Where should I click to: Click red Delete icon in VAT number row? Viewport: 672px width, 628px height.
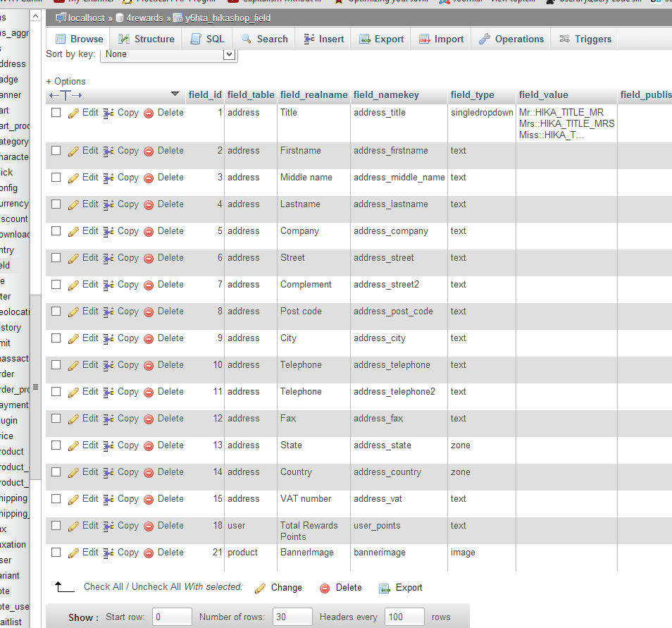pyautogui.click(x=149, y=500)
